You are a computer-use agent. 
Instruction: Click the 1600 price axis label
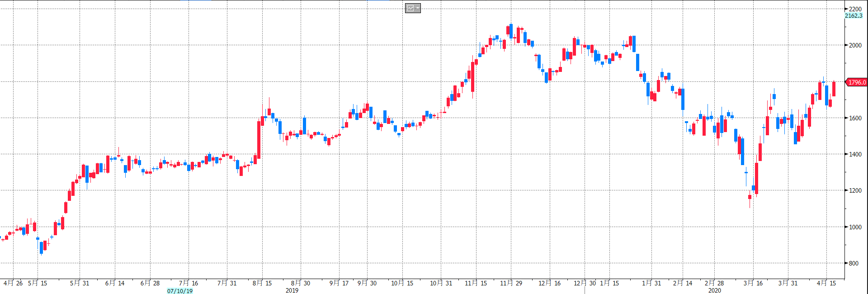[x=855, y=118]
